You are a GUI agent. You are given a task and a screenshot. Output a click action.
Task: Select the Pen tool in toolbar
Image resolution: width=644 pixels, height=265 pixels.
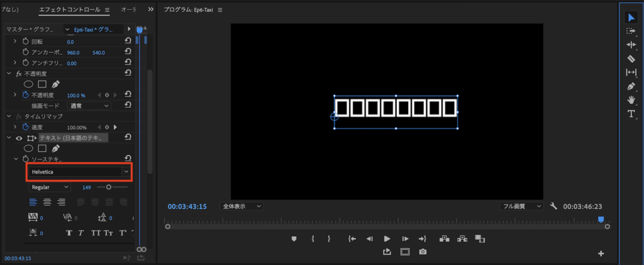point(631,86)
